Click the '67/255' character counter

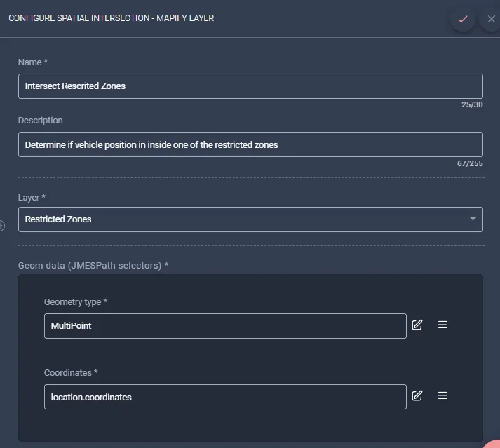pos(470,163)
